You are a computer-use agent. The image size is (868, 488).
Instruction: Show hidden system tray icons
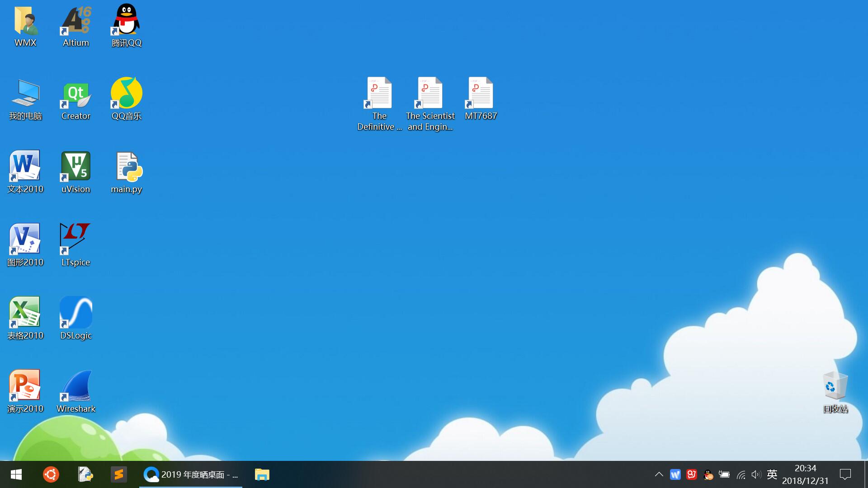point(659,474)
